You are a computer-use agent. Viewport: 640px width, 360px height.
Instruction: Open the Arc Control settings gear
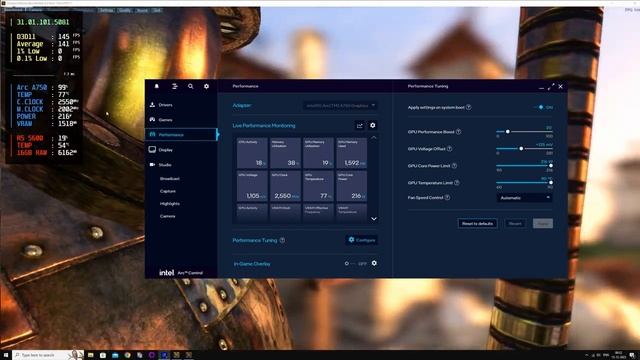pos(207,86)
